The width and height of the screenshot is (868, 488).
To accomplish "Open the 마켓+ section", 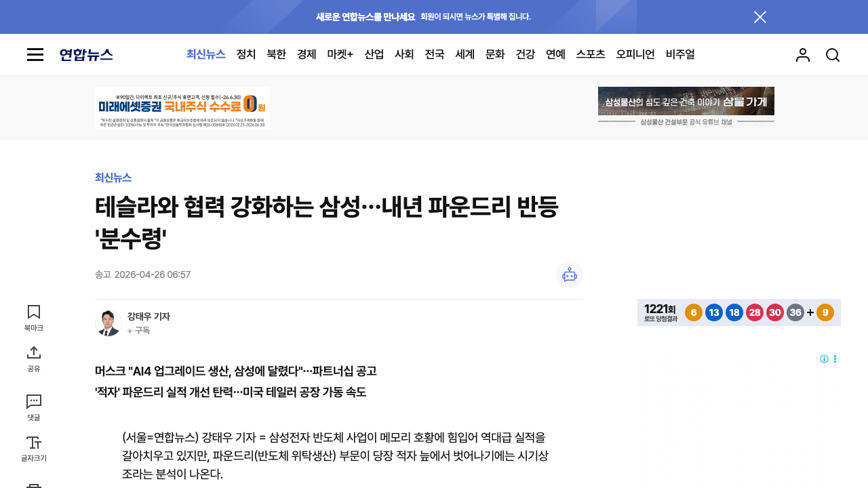I will [340, 55].
